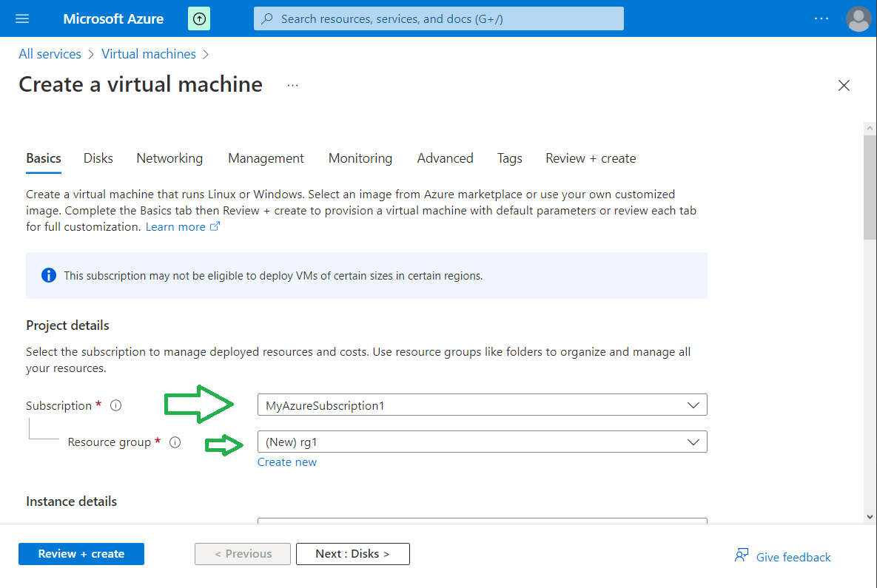Open the ellipsis next to Create a virtual machine
This screenshot has width=877, height=588.
292,86
